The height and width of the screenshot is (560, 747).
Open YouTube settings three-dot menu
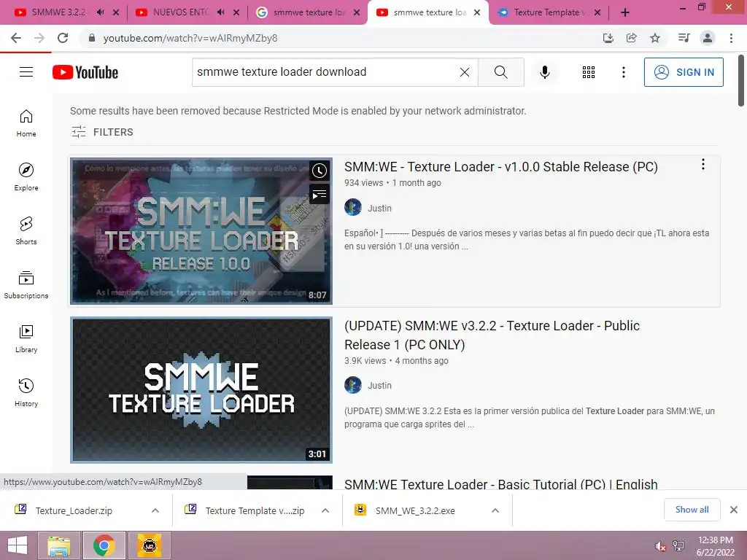click(x=623, y=72)
